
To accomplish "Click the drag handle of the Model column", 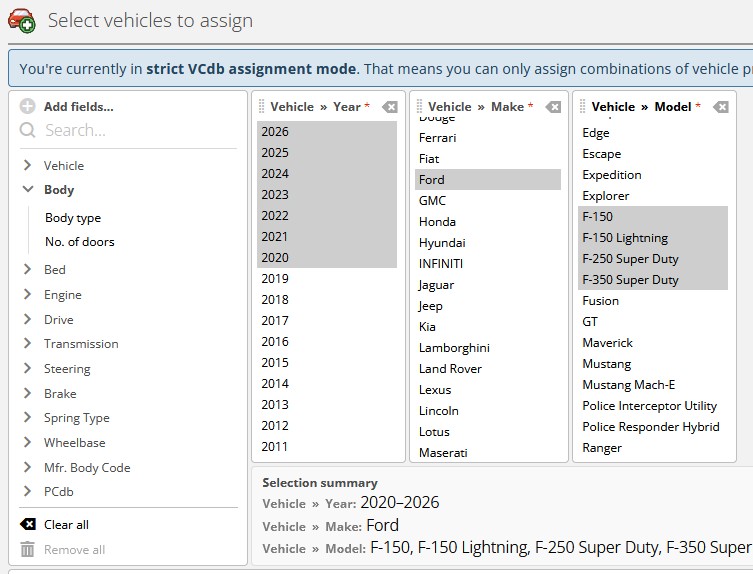I will pyautogui.click(x=583, y=107).
